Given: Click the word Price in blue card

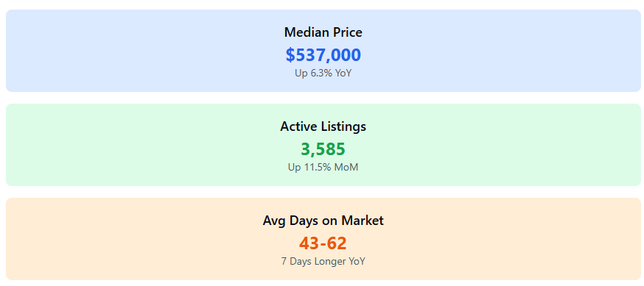Looking at the screenshot, I should click(348, 32).
